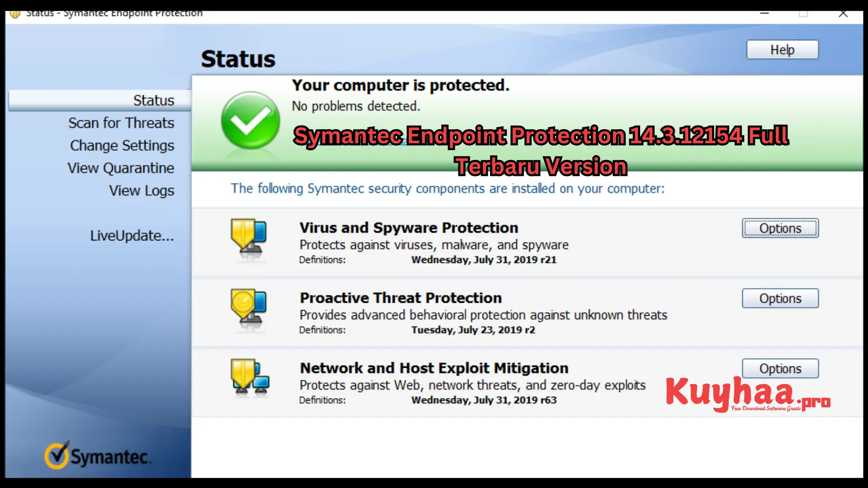Click the View Logs icon in sidebar
The image size is (868, 488).
[x=142, y=190]
